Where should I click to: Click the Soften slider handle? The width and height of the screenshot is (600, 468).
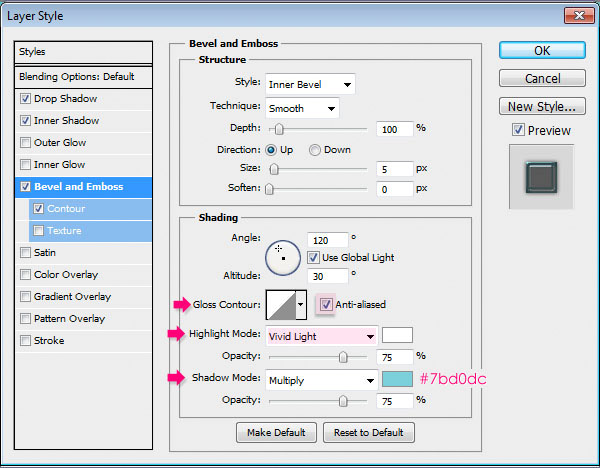coord(269,189)
